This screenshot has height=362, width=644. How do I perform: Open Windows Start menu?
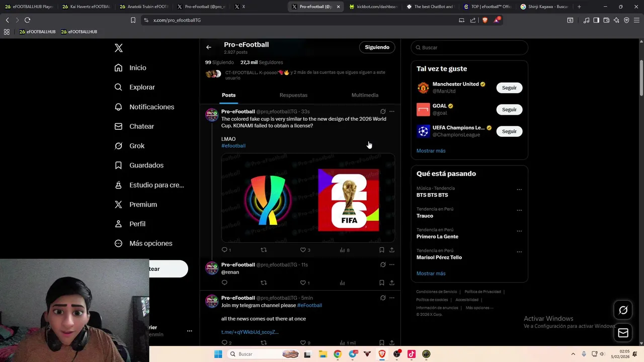pyautogui.click(x=218, y=354)
